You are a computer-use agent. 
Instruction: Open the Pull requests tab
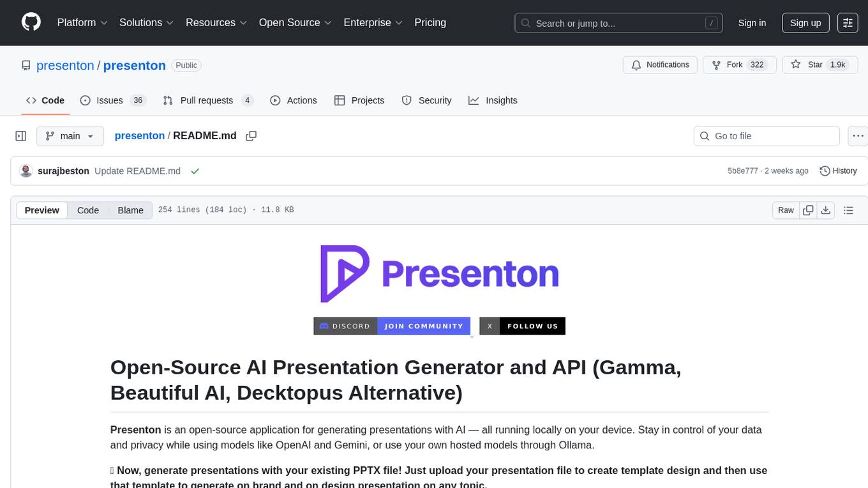click(x=208, y=100)
